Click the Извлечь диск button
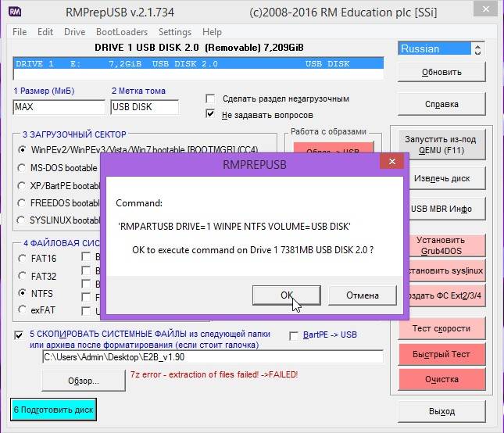The width and height of the screenshot is (504, 433). tap(447, 178)
